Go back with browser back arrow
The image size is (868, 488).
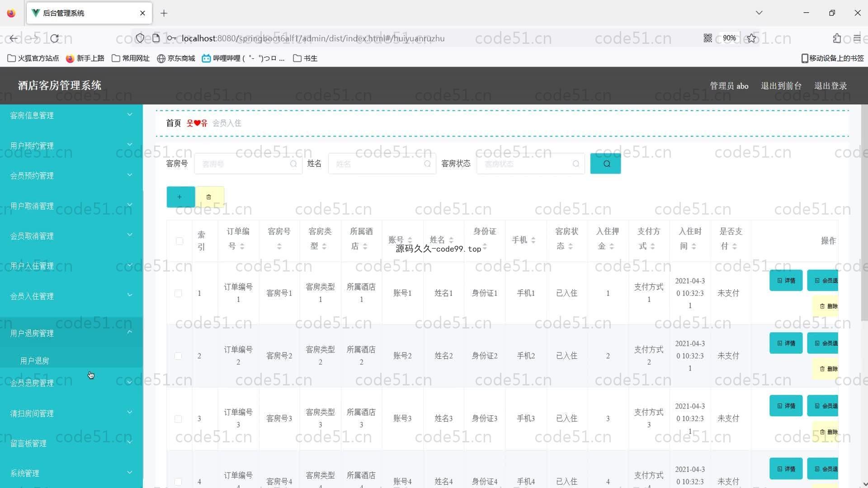tap(14, 38)
